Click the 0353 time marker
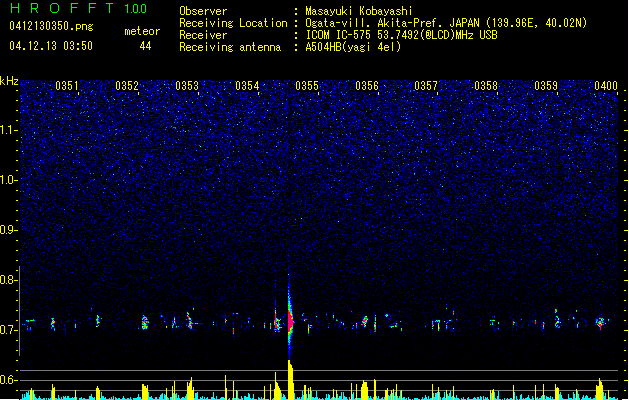This screenshot has width=629, height=400. tap(187, 86)
